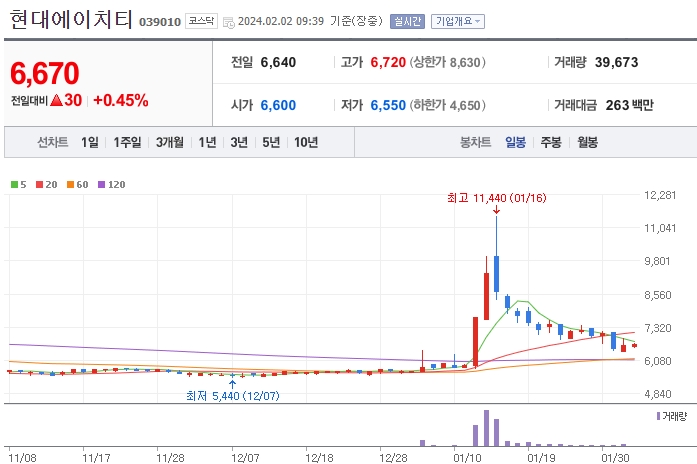This screenshot has height=464, width=697.
Task: Click the timestamp 2024.02.02 09:39
Action: tap(281, 21)
